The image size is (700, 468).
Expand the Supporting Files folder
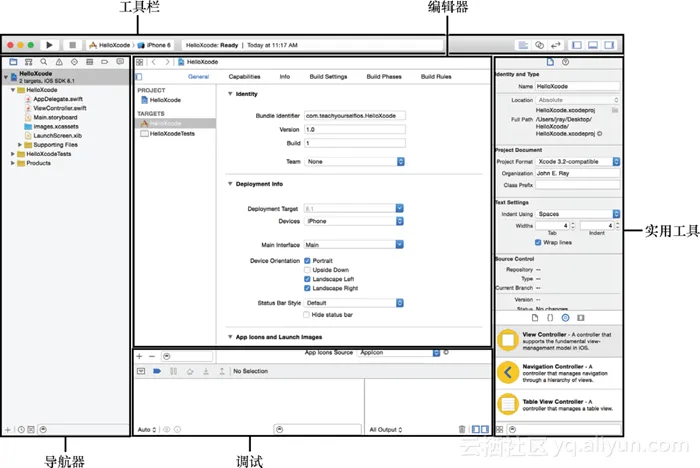20,145
